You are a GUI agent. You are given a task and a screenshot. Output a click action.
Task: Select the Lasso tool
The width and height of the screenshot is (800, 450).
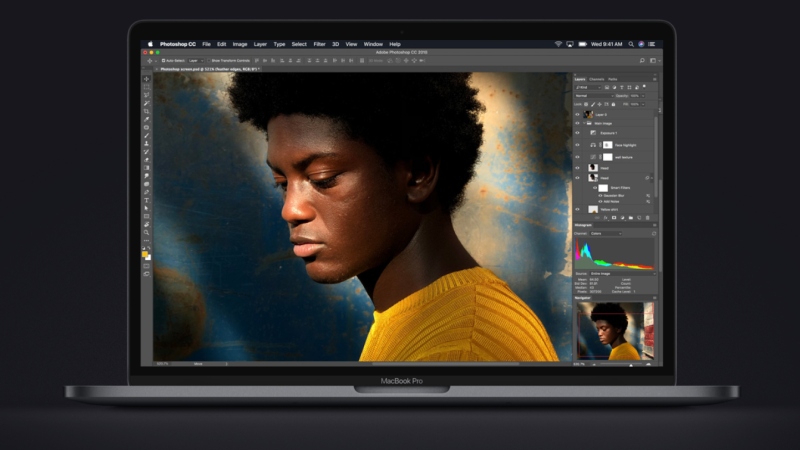pos(147,95)
